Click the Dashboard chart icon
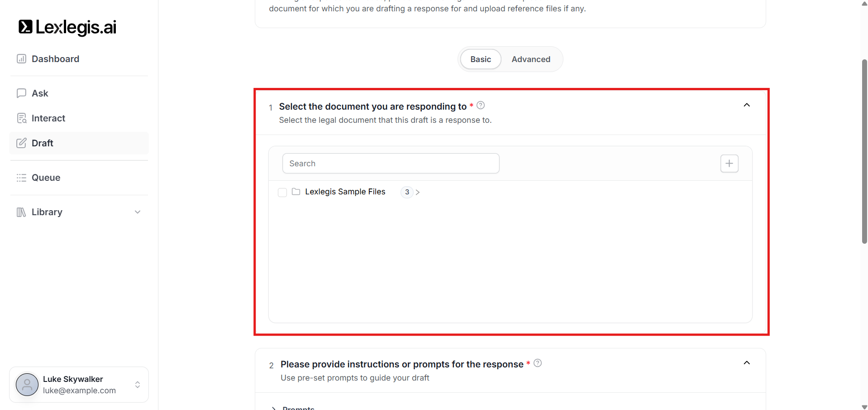868x410 pixels. point(21,59)
